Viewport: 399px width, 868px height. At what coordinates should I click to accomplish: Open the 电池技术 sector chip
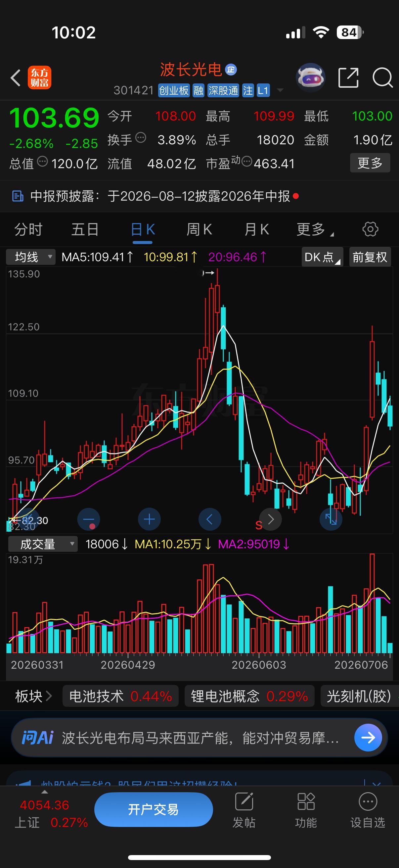click(x=120, y=696)
